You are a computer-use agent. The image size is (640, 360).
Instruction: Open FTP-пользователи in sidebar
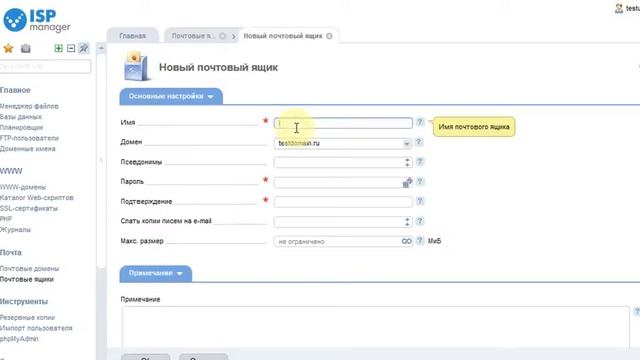(x=29, y=138)
